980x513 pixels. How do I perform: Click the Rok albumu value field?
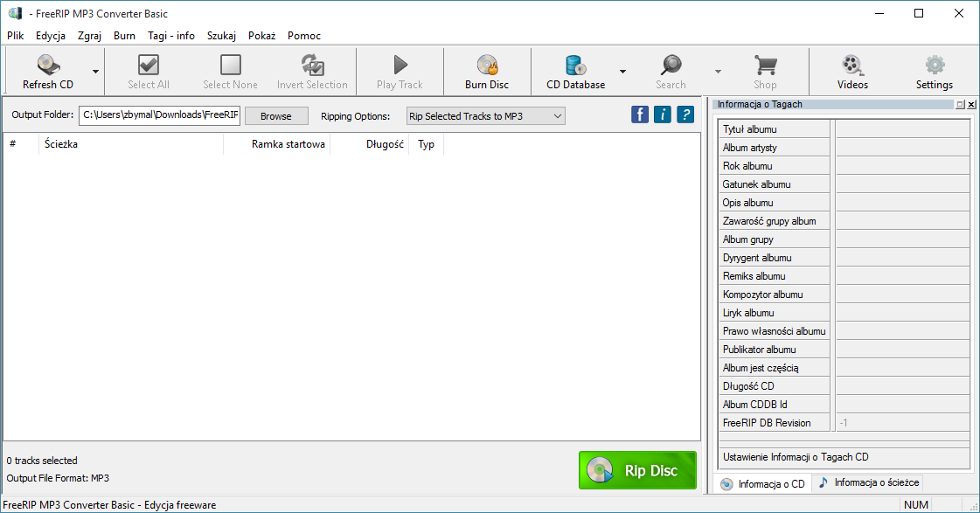click(x=902, y=165)
